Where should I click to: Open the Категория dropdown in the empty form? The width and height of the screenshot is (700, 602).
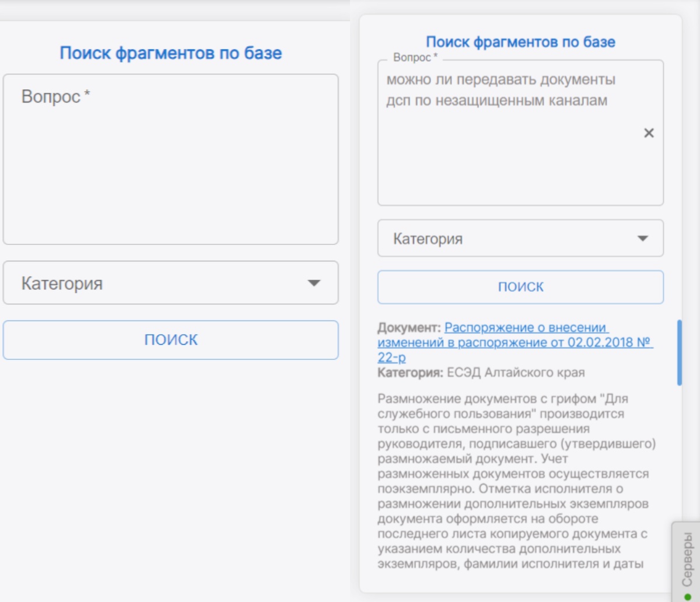click(170, 283)
